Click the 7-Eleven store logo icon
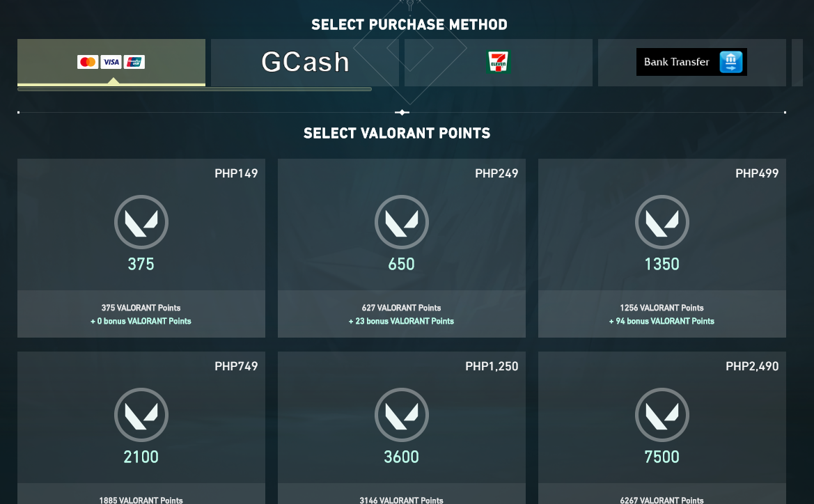The image size is (814, 504). pyautogui.click(x=498, y=62)
